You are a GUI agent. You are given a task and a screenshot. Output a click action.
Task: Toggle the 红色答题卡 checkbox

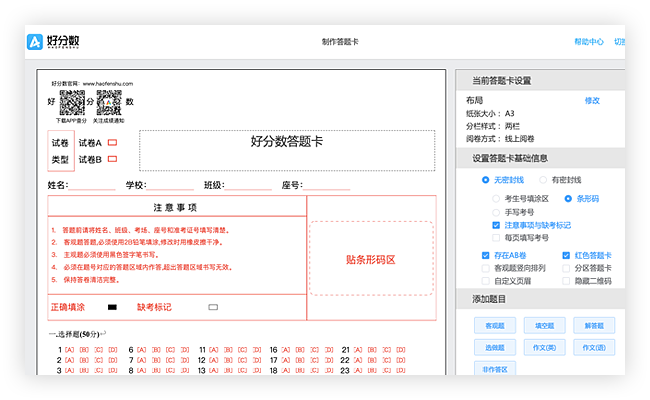pos(566,256)
